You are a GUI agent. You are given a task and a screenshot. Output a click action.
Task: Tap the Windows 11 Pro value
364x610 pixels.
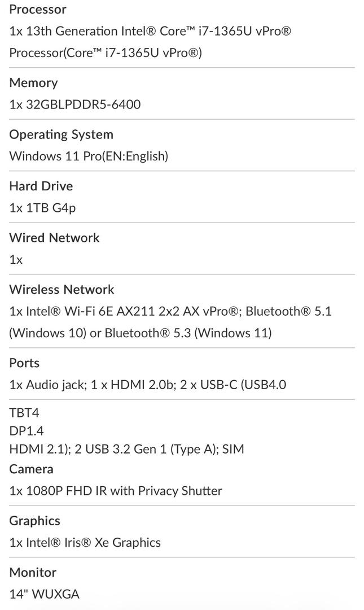(x=89, y=156)
